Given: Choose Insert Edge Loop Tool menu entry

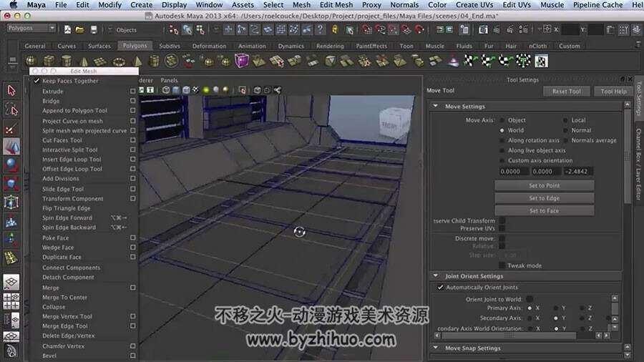Looking at the screenshot, I should [x=72, y=160].
